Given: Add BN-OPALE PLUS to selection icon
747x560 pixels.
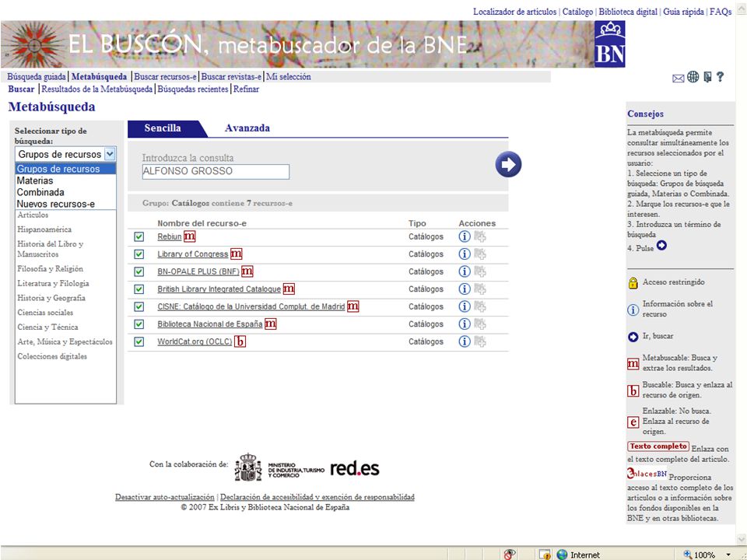Looking at the screenshot, I should [480, 271].
